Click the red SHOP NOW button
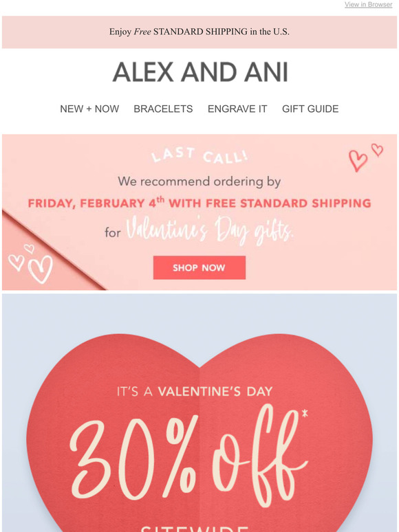The height and width of the screenshot is (532, 399). [199, 267]
